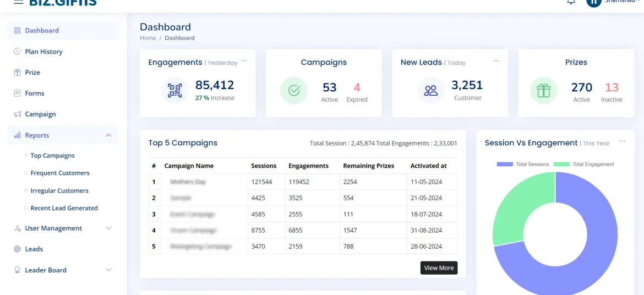Click the Reports bar chart icon

click(17, 135)
